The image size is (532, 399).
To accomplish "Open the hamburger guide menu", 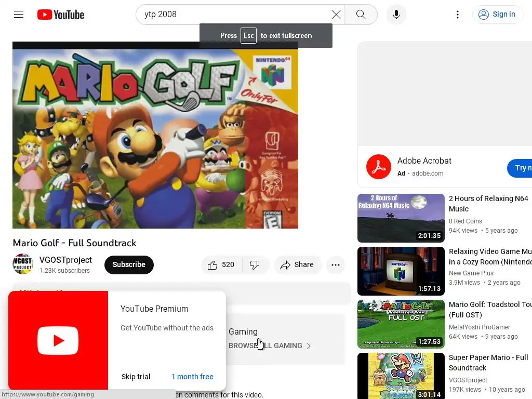I will tap(19, 15).
